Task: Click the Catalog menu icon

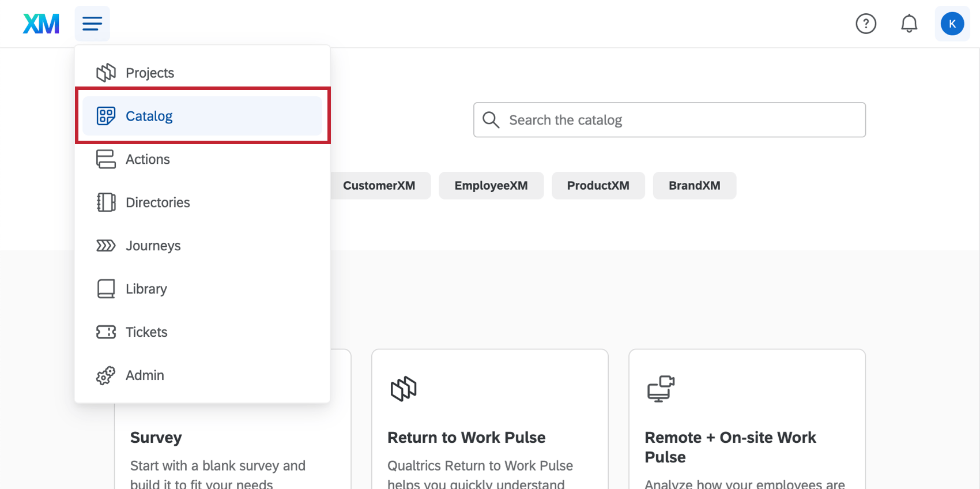Action: pos(106,116)
